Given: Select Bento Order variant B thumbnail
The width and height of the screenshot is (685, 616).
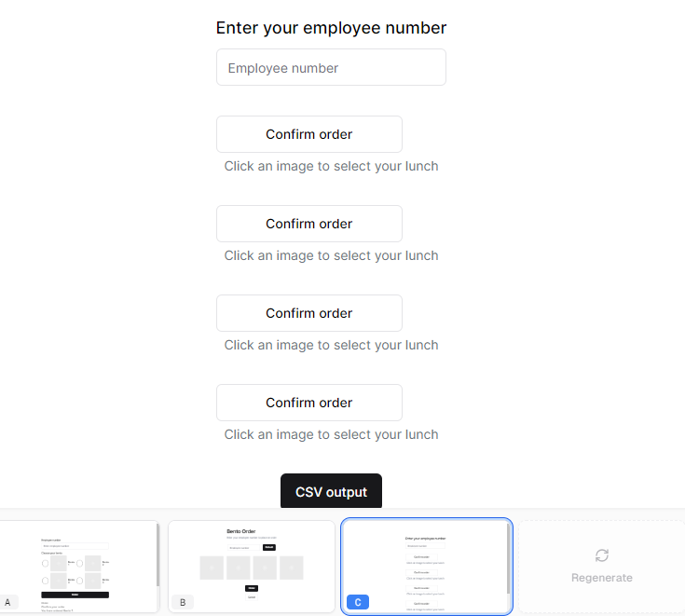Looking at the screenshot, I should (x=252, y=567).
